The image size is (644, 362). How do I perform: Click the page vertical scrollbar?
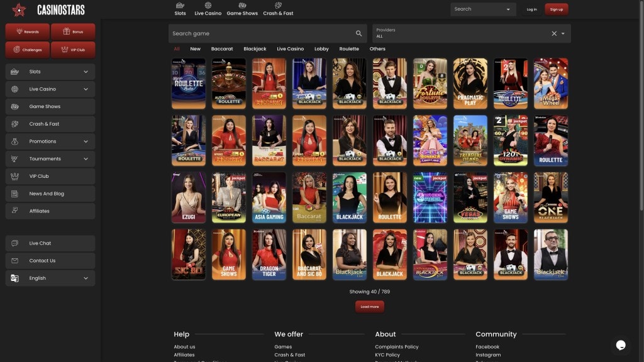point(641,107)
